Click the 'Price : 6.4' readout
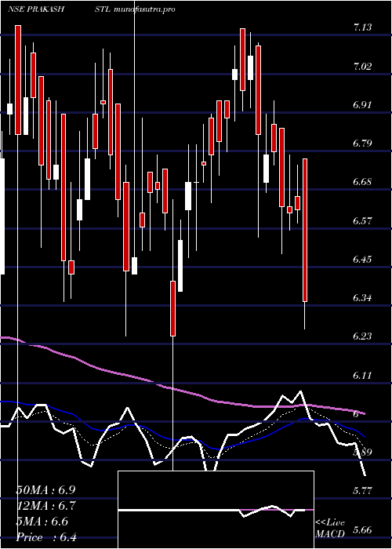Screen dimensions: 392x549 pyautogui.click(x=46, y=537)
